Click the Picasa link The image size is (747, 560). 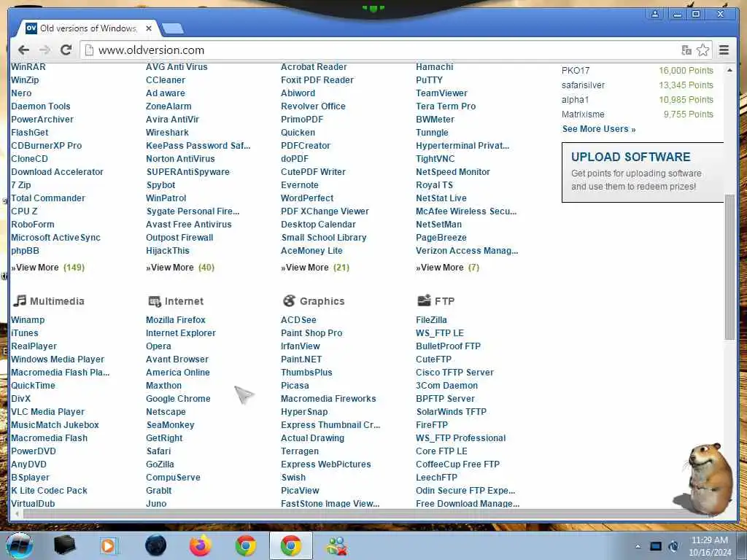[295, 386]
